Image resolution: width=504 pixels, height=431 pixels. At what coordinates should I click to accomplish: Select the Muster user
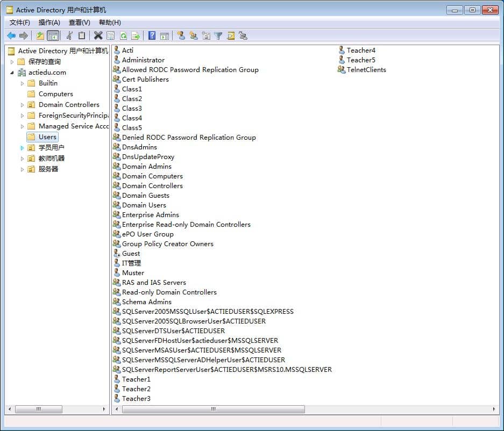pyautogui.click(x=133, y=272)
